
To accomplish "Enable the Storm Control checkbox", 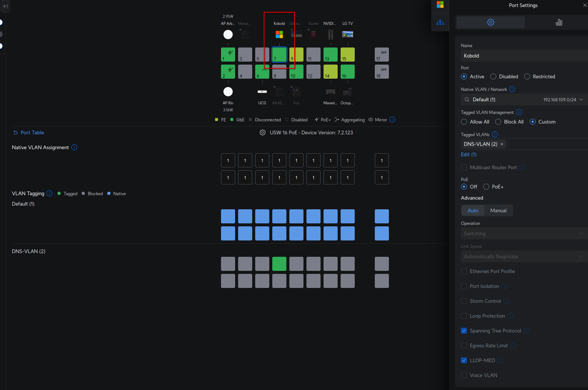I will pos(464,301).
